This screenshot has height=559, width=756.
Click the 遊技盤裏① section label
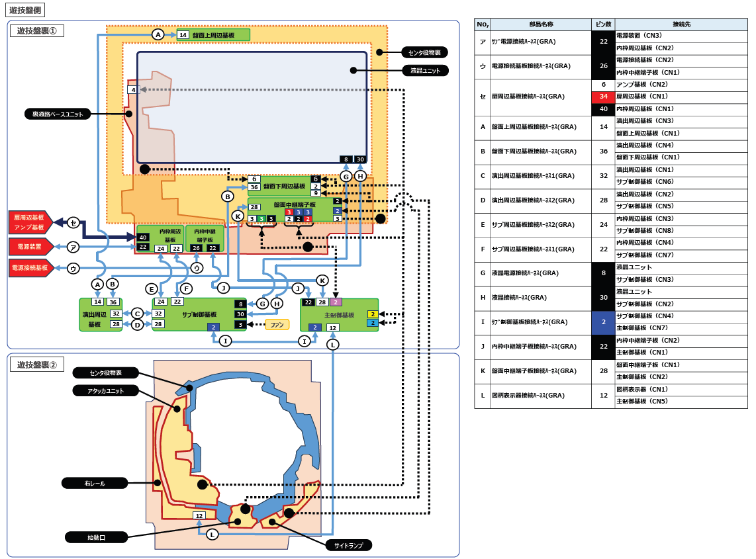[37, 31]
